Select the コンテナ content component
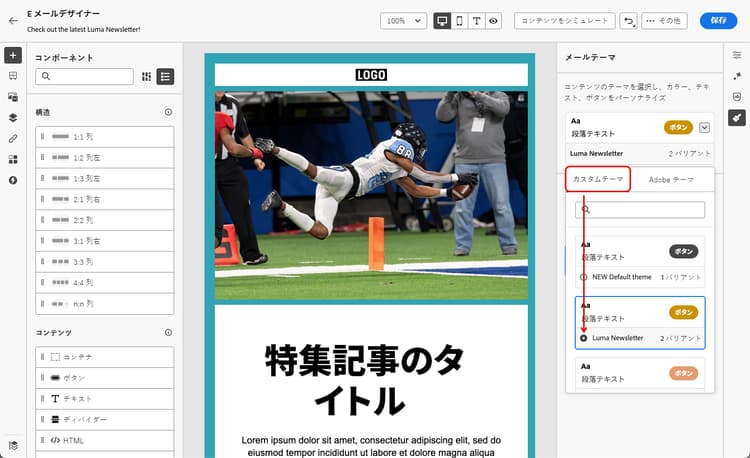The image size is (750, 458). coord(105,357)
